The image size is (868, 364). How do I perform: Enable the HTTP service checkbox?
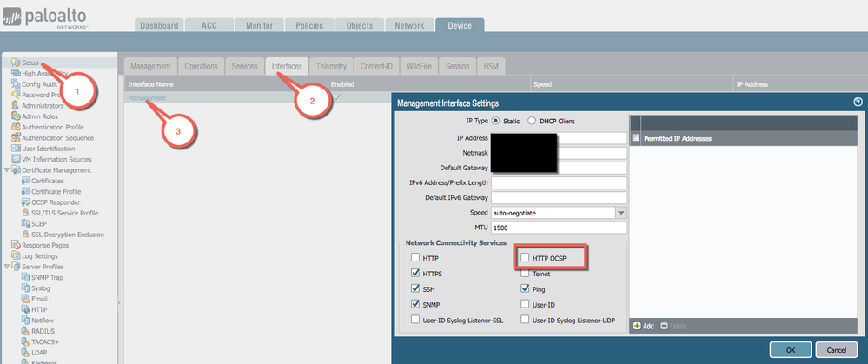click(x=415, y=258)
